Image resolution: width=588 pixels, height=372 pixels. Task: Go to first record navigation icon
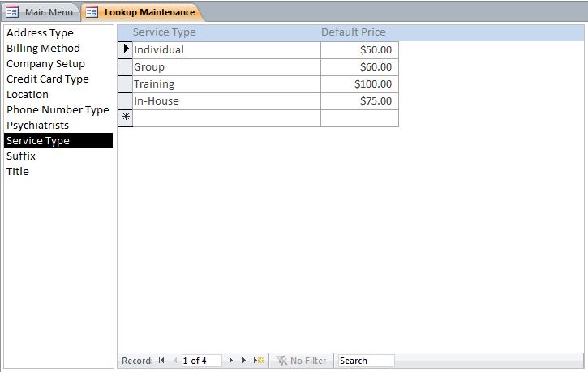[x=161, y=361]
